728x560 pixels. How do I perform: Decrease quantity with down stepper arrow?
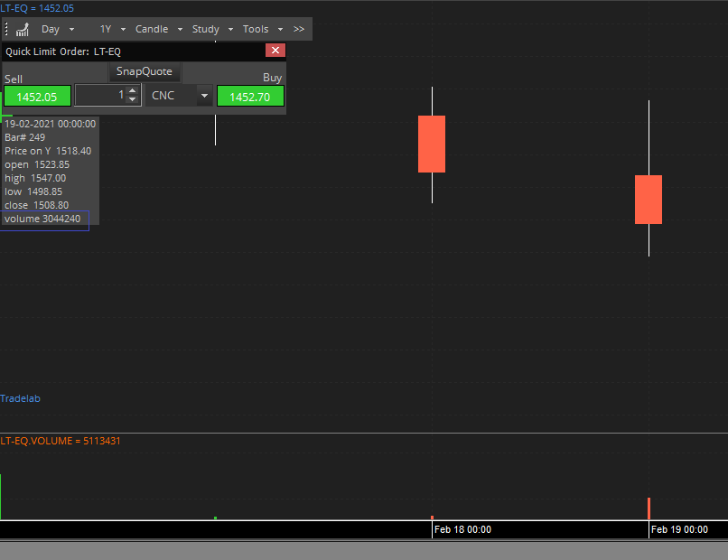[x=133, y=100]
